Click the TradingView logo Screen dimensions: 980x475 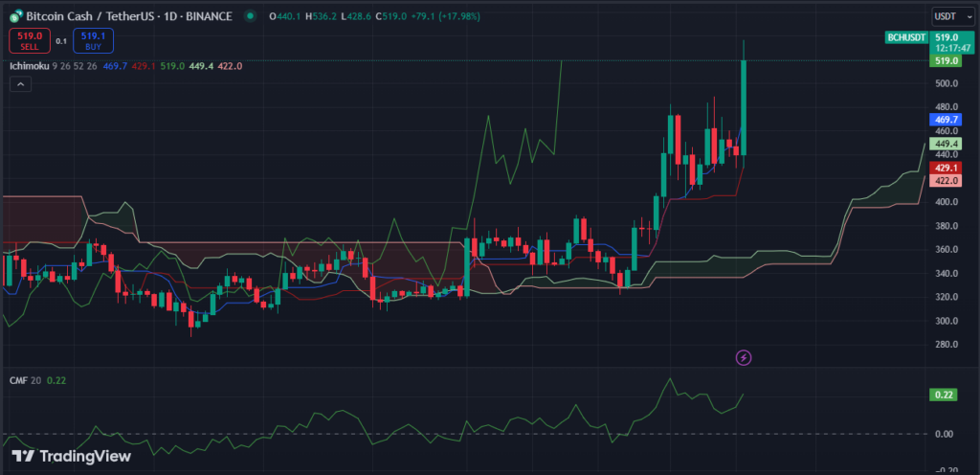tap(71, 456)
